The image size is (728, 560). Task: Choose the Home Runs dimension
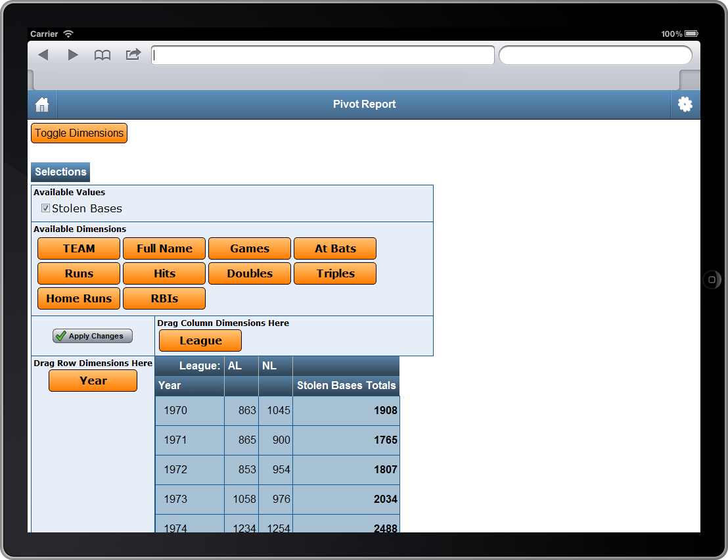coord(79,298)
